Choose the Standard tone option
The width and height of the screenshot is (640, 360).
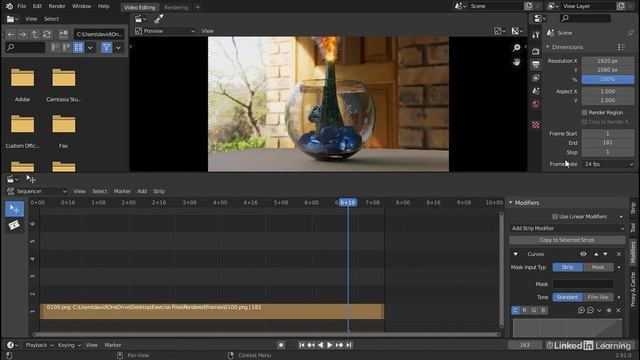pos(567,297)
